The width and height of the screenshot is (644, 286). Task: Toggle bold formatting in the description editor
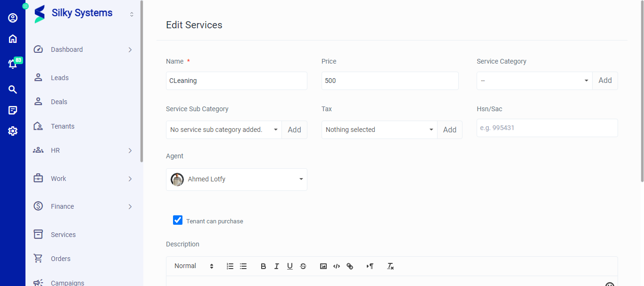click(263, 266)
